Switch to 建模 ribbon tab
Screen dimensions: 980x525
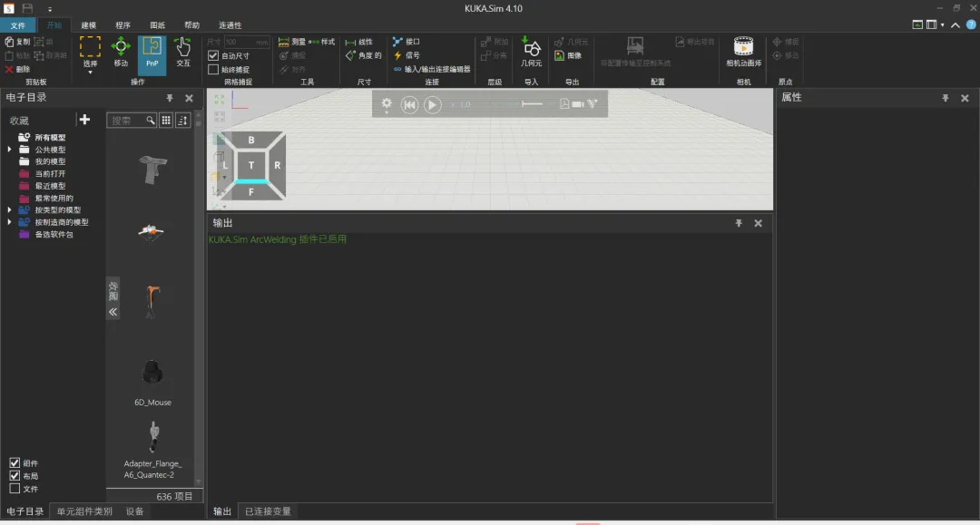89,25
